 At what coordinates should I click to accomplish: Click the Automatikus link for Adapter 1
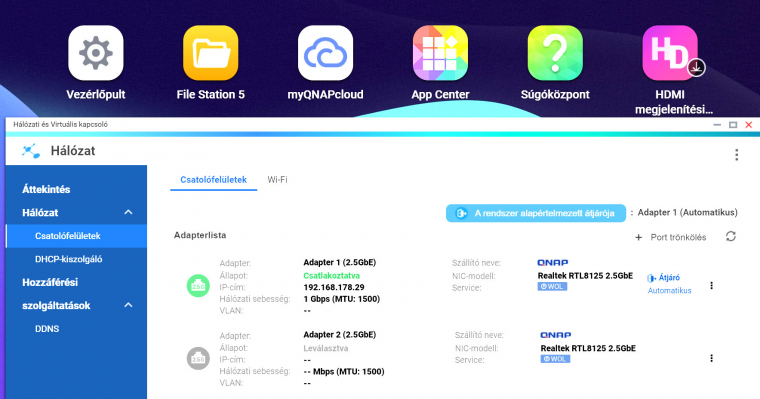(x=669, y=291)
